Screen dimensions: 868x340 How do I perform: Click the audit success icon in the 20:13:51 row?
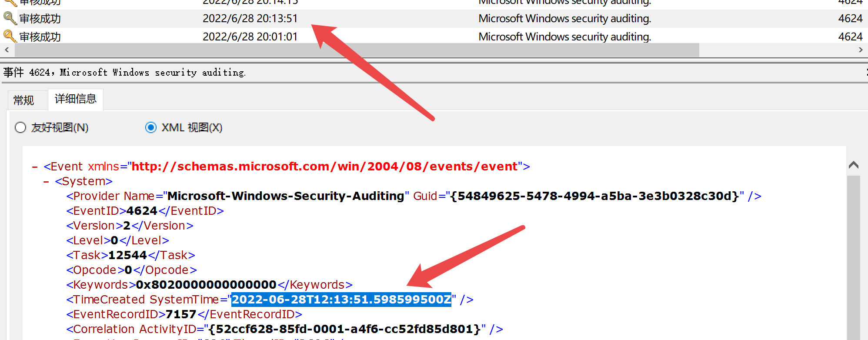(x=10, y=18)
